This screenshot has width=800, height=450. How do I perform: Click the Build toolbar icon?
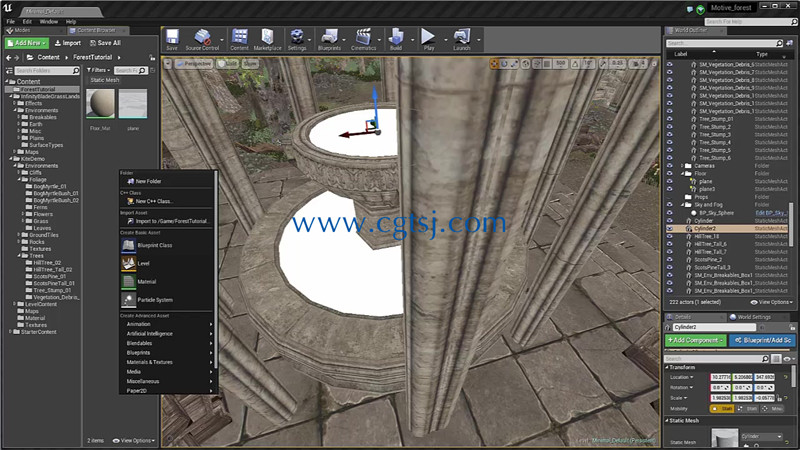396,39
